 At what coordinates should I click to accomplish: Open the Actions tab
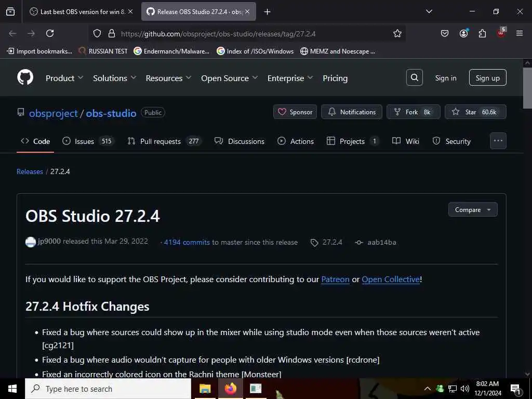(296, 141)
